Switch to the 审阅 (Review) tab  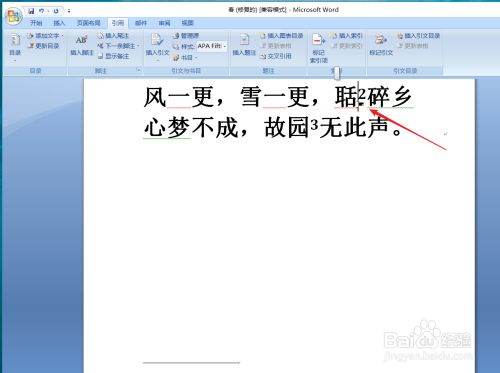click(x=164, y=23)
